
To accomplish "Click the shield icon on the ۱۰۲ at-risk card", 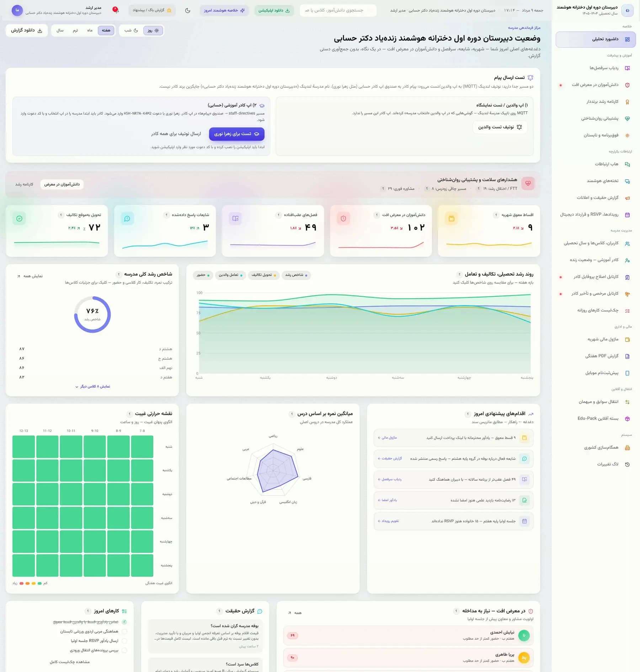I will coord(343,218).
